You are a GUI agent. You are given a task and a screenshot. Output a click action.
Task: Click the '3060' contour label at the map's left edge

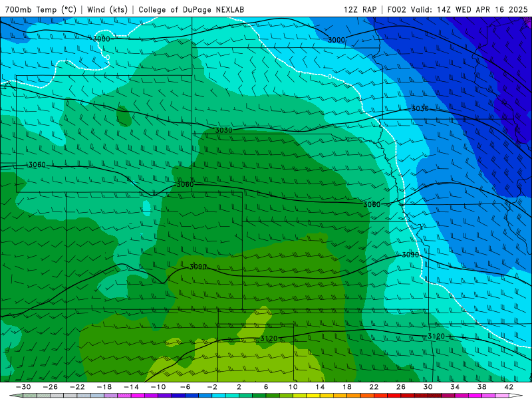click(x=37, y=164)
